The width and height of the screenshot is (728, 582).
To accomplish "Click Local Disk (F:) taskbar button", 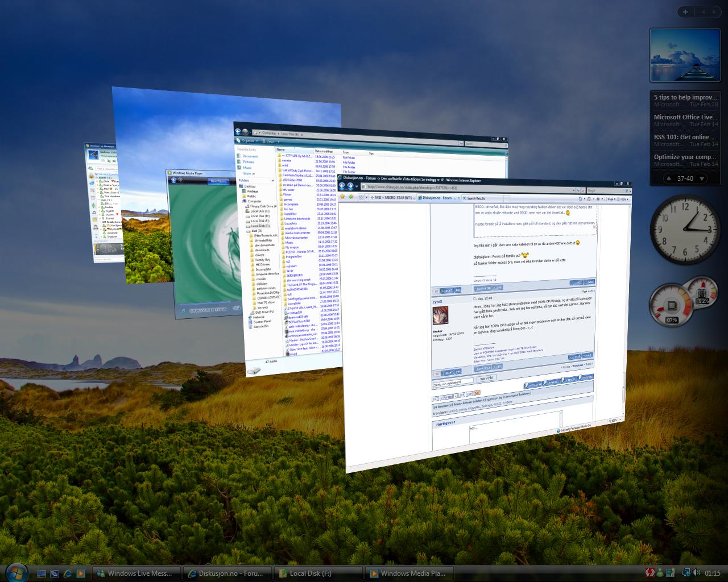I will click(318, 573).
